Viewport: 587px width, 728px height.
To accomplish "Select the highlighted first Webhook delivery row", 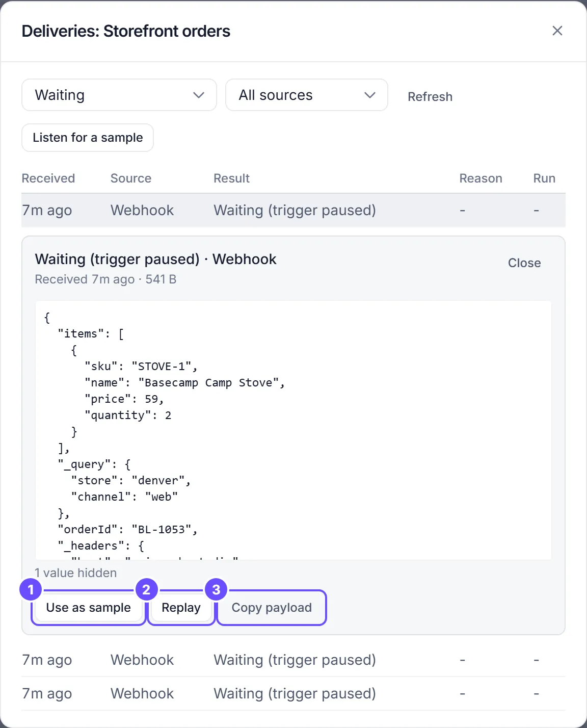I will (293, 210).
